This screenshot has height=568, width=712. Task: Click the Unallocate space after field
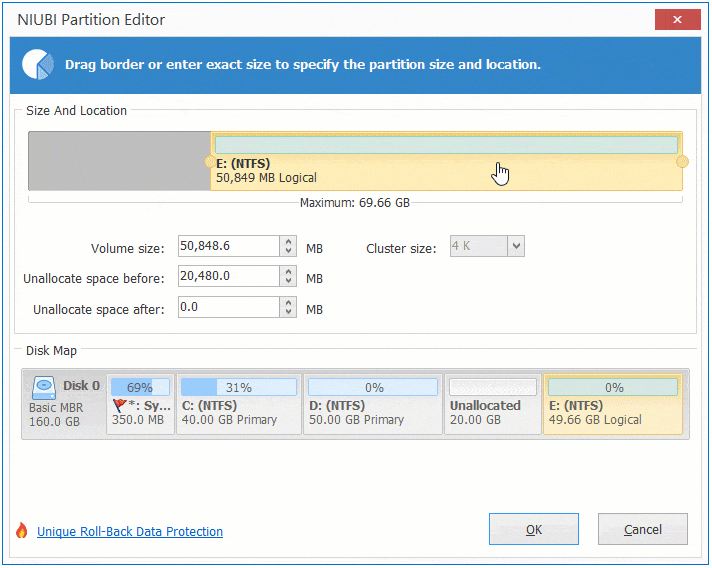coord(227,308)
